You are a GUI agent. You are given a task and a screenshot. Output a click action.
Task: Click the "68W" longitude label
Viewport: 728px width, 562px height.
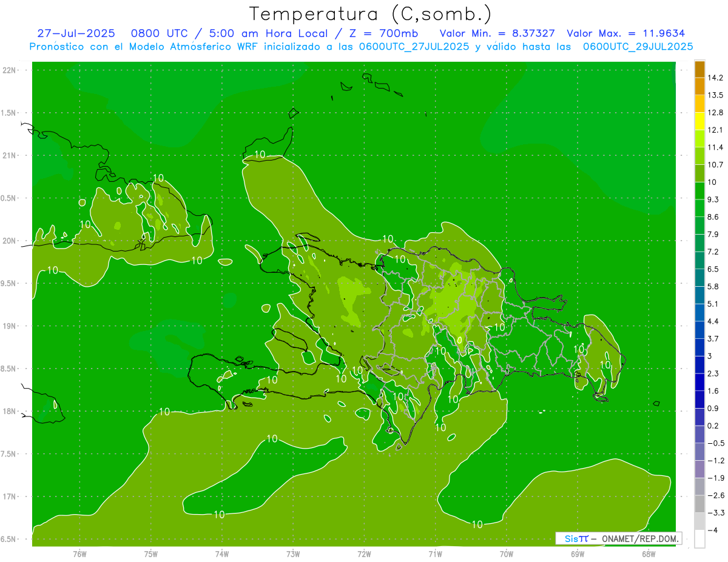648,554
